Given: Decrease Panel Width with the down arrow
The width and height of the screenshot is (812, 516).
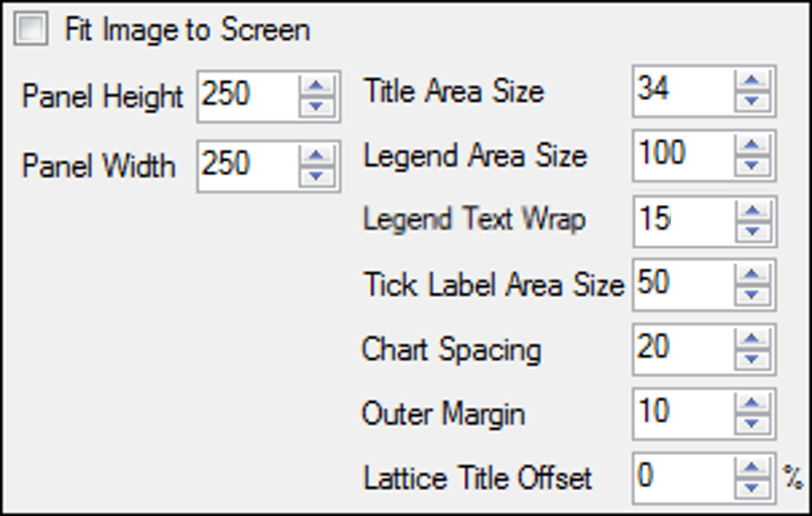Looking at the screenshot, I should (x=317, y=175).
